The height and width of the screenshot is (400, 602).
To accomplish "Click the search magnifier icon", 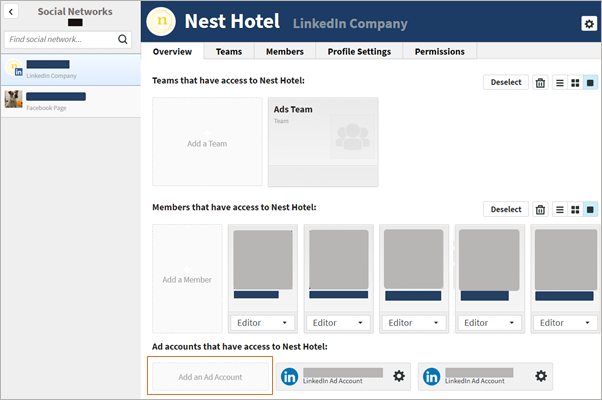I will coord(122,39).
